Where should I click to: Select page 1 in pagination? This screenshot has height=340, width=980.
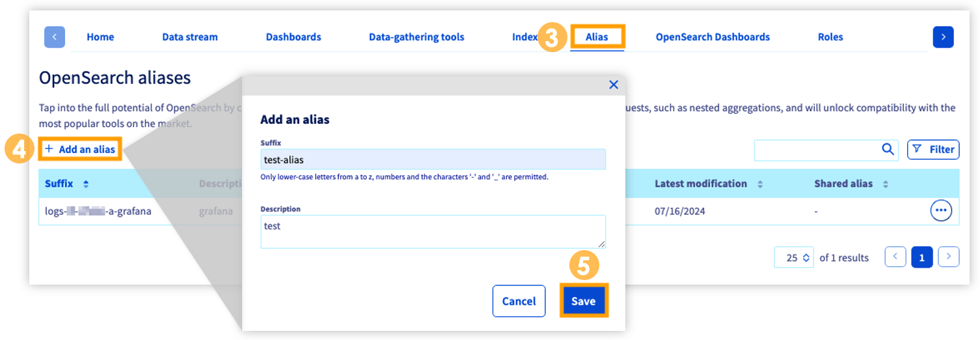(x=922, y=257)
